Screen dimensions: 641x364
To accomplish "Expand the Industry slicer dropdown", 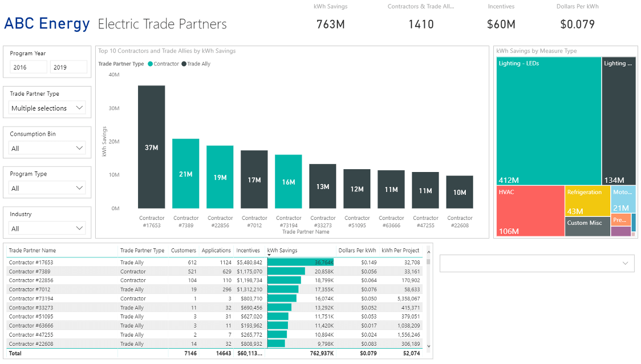I will pyautogui.click(x=47, y=228).
